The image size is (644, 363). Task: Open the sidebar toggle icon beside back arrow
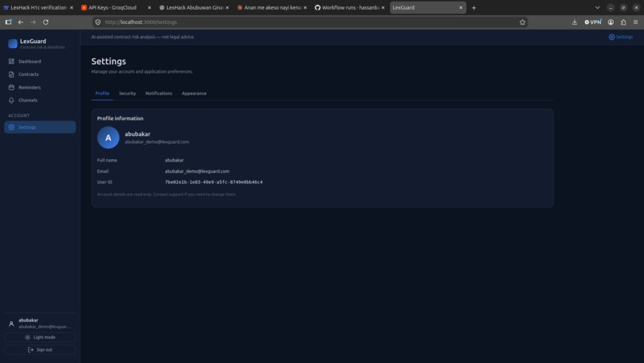(x=8, y=22)
